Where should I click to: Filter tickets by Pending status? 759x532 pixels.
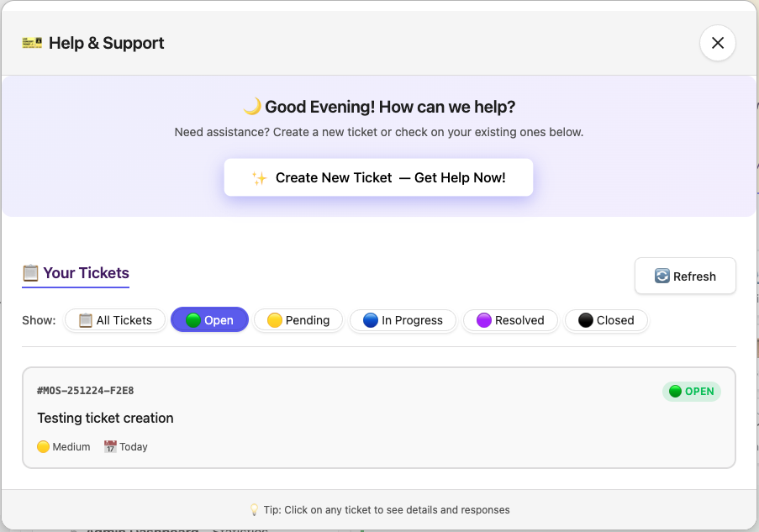pos(298,320)
